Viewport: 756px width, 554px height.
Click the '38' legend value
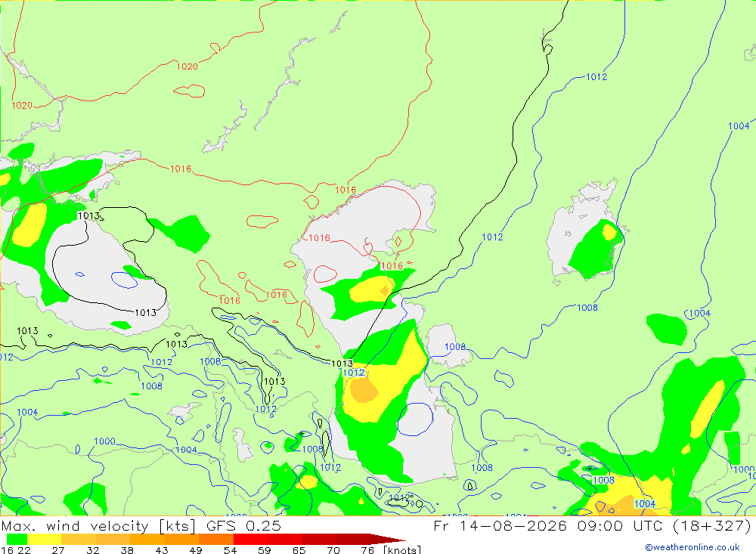click(127, 550)
